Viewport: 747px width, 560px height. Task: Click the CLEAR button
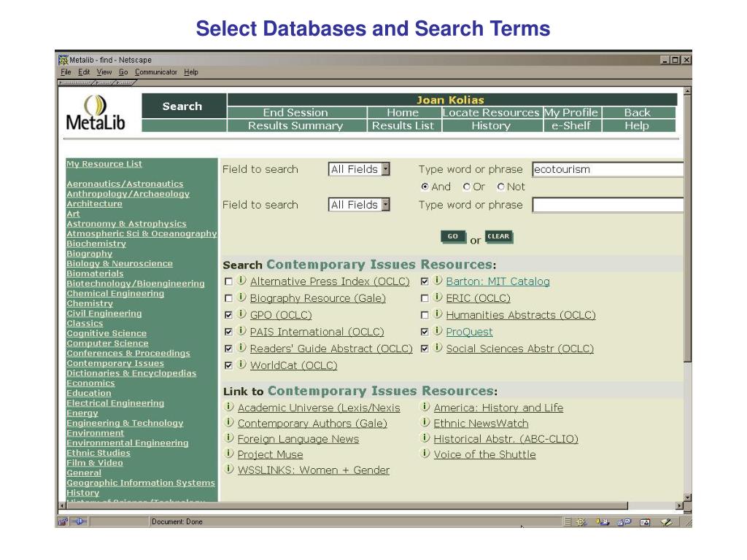[x=499, y=236]
